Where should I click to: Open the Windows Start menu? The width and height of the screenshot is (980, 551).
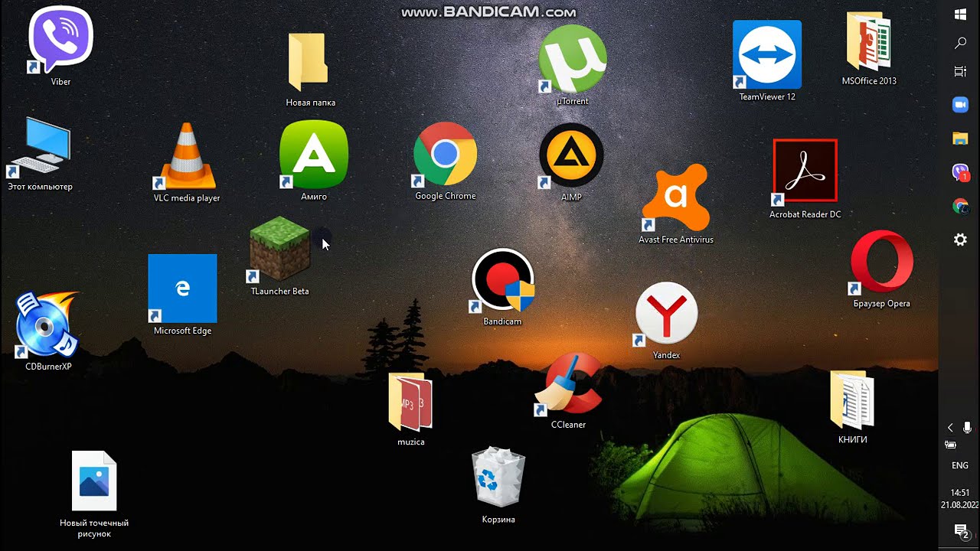960,15
